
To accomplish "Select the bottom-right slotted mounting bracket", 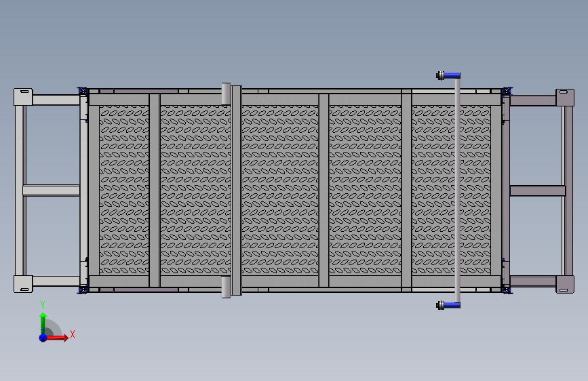I will (565, 284).
